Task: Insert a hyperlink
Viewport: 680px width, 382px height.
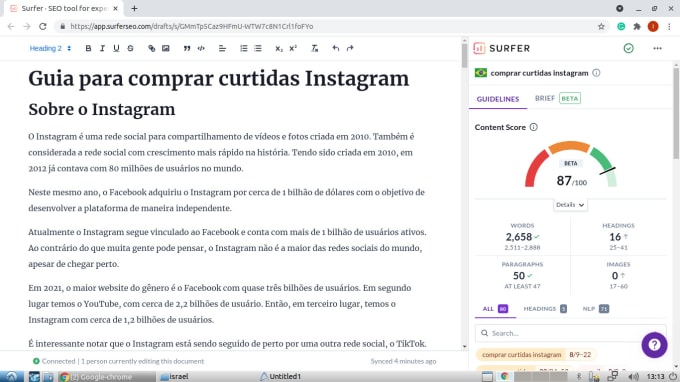Action: 151,48
